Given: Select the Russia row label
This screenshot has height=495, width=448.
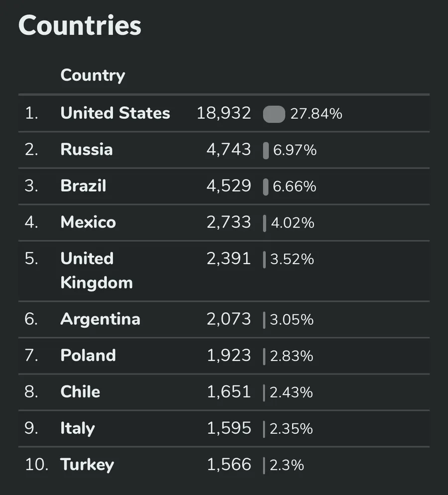Looking at the screenshot, I should [87, 150].
